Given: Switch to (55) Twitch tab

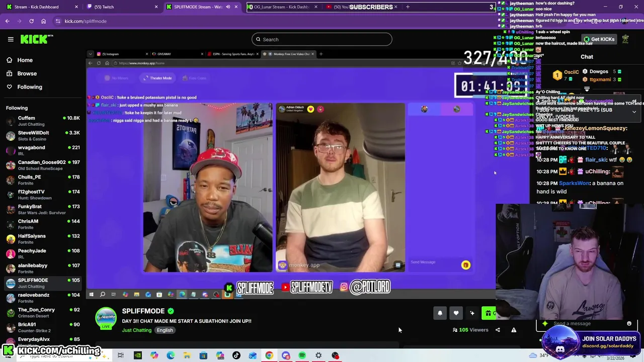Looking at the screenshot, I should (121, 7).
